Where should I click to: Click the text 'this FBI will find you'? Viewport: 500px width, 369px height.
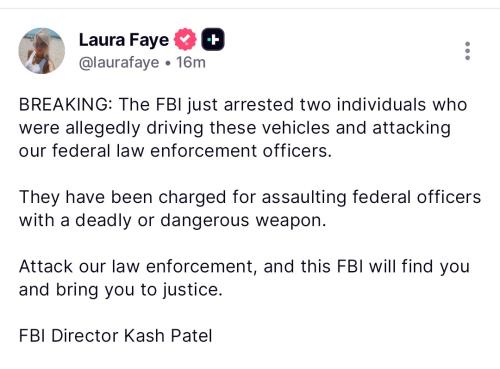click(385, 267)
